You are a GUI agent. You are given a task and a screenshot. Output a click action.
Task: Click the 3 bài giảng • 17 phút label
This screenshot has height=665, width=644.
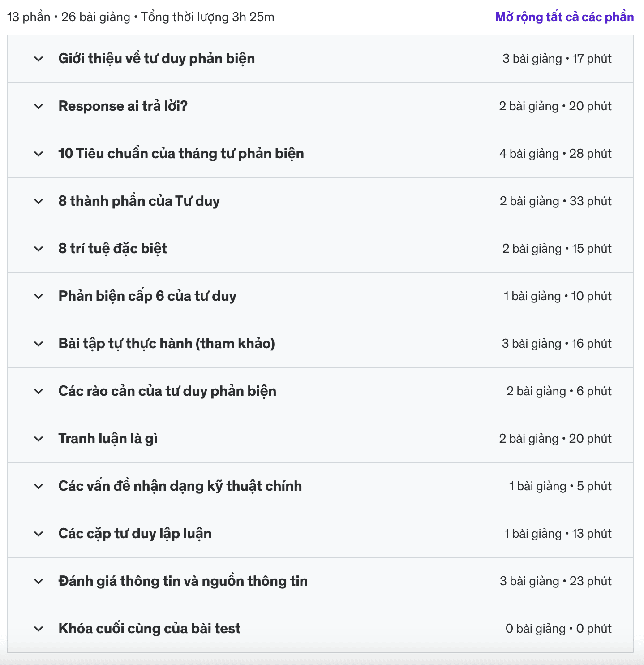[557, 59]
